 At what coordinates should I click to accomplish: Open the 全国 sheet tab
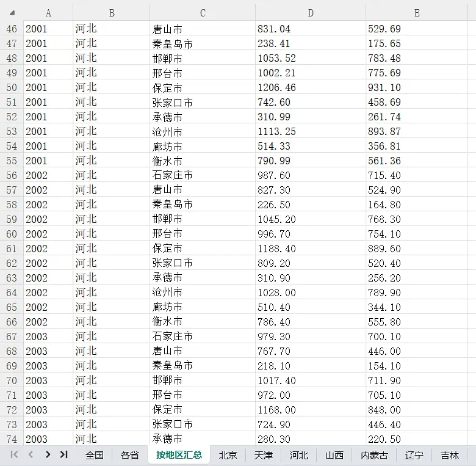[95, 455]
